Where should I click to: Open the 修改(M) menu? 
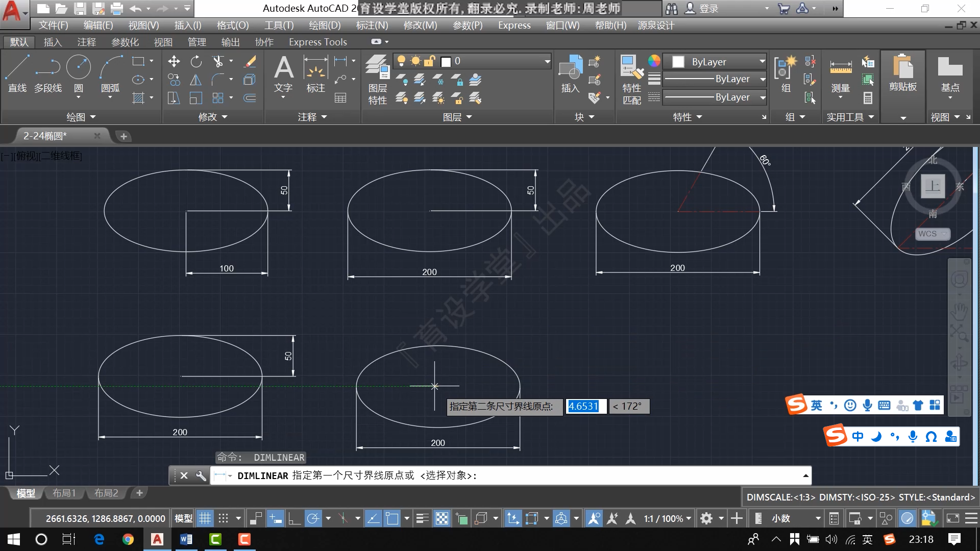(420, 26)
